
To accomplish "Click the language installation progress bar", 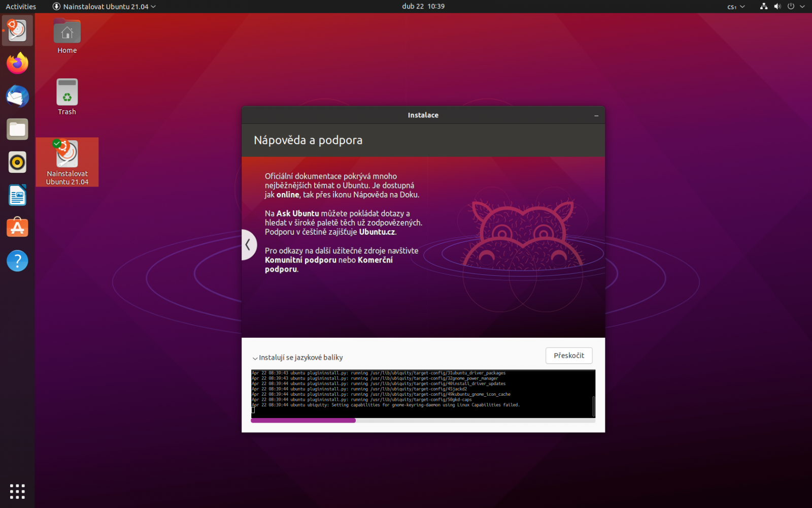I will coord(422,420).
